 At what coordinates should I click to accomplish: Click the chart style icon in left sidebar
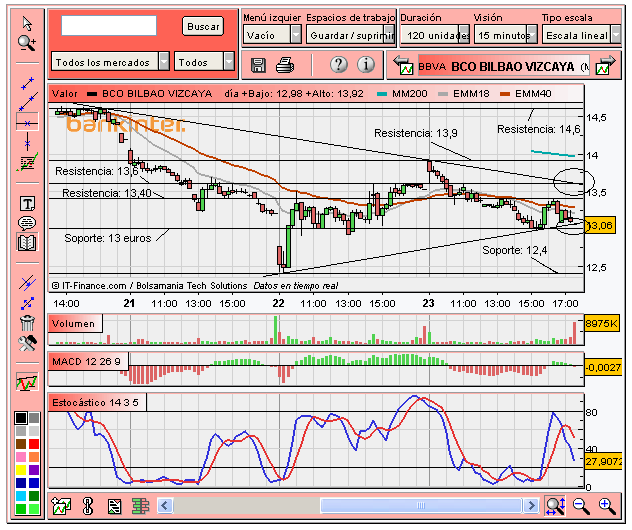click(x=27, y=382)
